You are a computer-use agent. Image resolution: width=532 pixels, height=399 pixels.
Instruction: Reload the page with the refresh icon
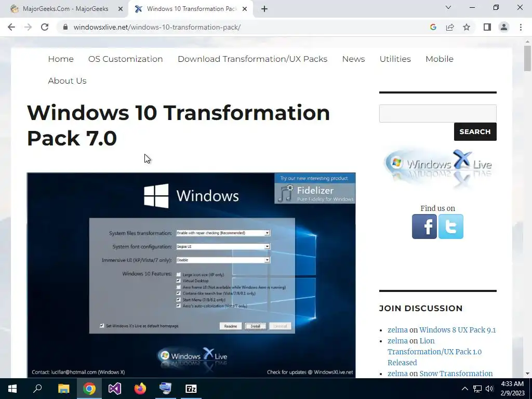45,27
